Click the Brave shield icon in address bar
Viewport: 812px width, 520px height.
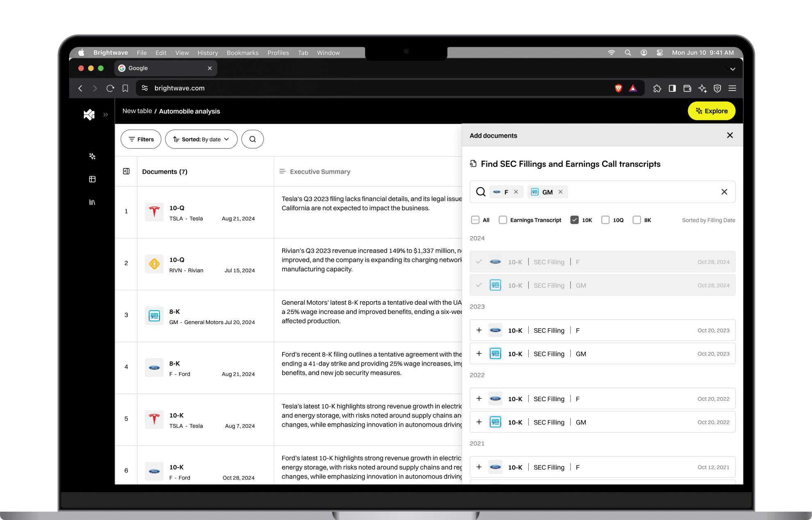pos(618,88)
